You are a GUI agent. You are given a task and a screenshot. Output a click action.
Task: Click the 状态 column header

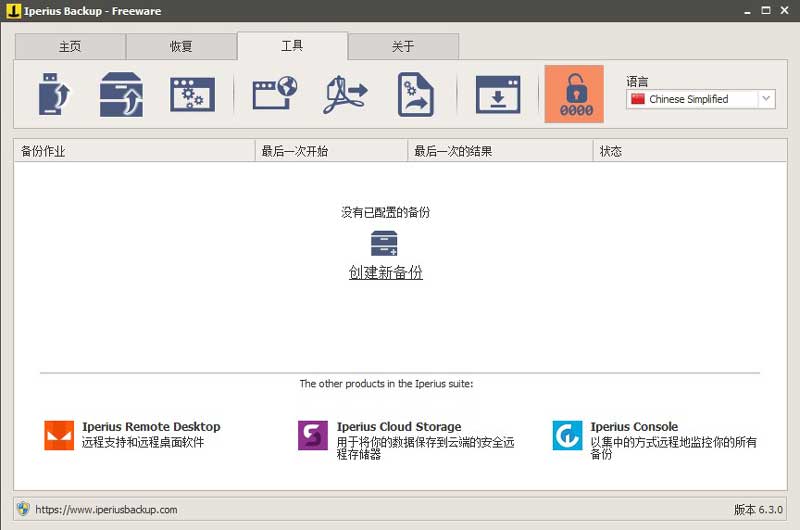690,151
